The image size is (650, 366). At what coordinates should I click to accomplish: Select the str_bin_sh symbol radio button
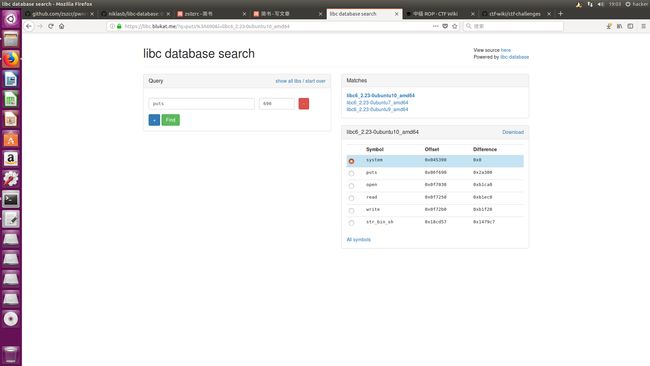click(351, 223)
